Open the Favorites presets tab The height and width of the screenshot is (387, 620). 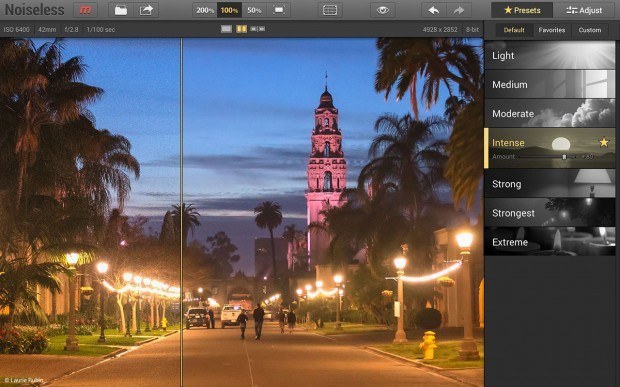(552, 30)
